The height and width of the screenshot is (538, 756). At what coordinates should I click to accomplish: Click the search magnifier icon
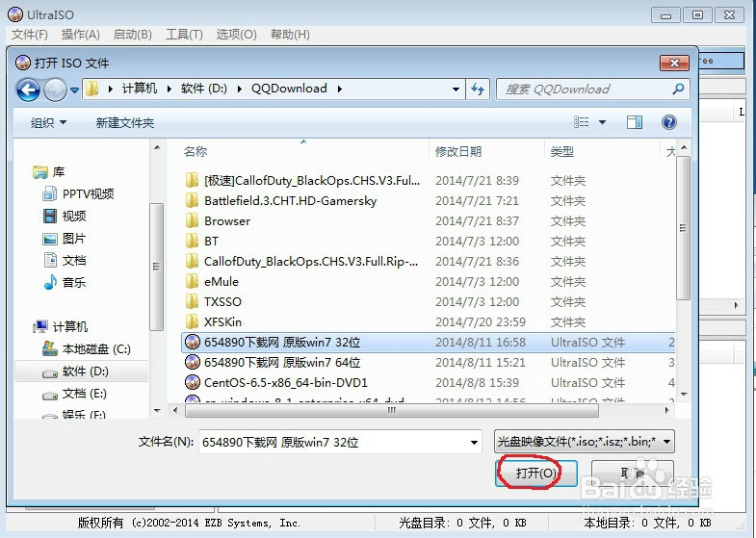click(x=678, y=89)
